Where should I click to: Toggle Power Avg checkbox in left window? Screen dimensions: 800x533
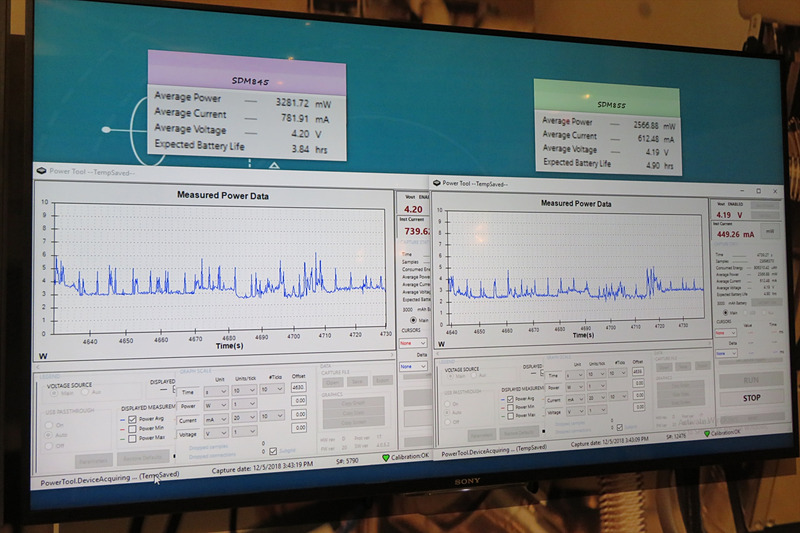click(132, 419)
